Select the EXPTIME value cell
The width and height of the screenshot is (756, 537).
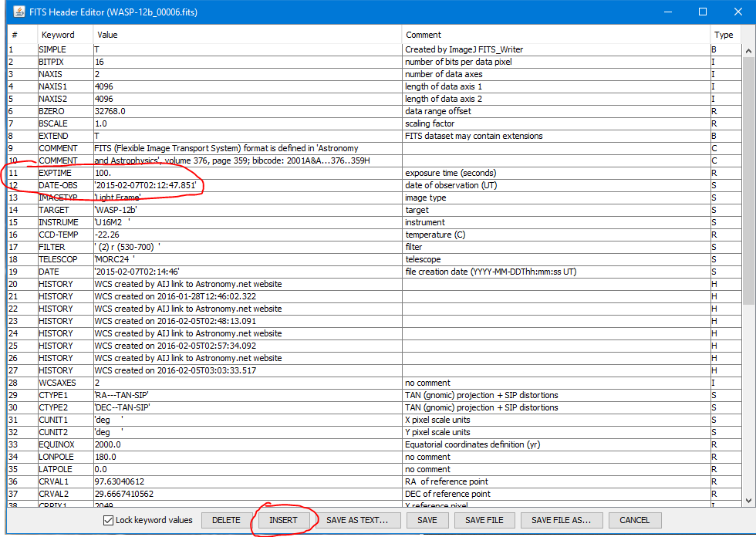pos(247,173)
